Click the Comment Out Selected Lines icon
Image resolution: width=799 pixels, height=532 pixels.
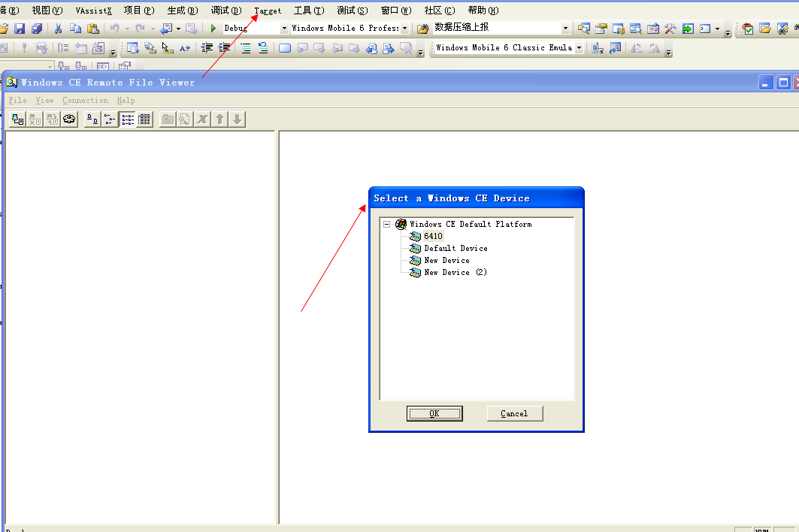(246, 48)
